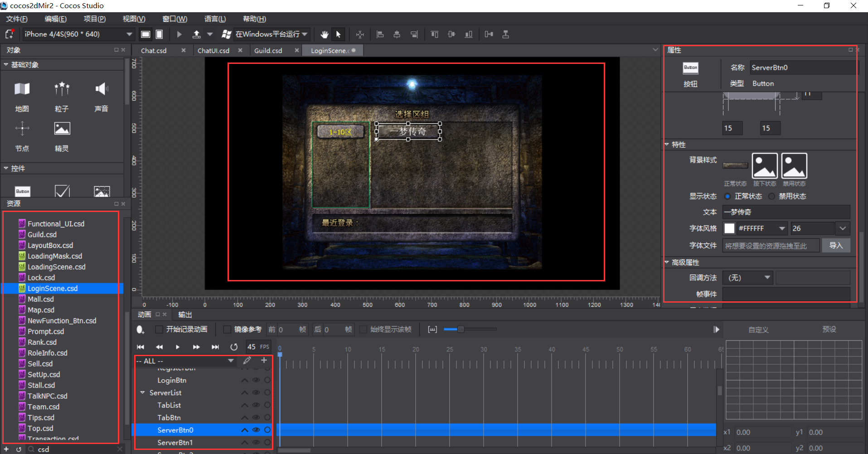868x454 pixels.
Task: Step forward one frame
Action: [x=196, y=347]
